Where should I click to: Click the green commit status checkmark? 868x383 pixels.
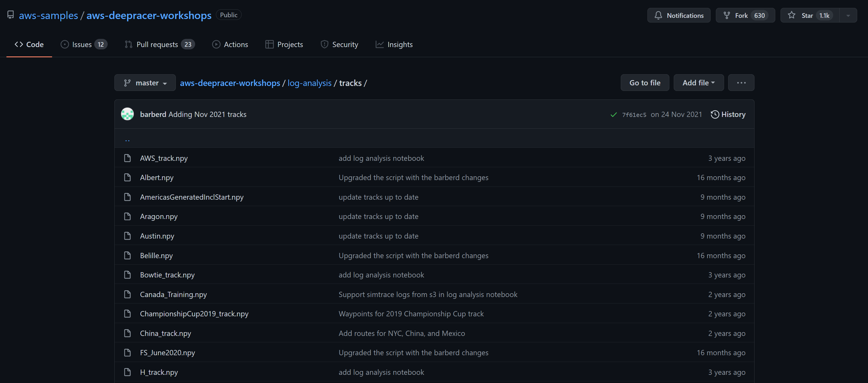click(613, 115)
